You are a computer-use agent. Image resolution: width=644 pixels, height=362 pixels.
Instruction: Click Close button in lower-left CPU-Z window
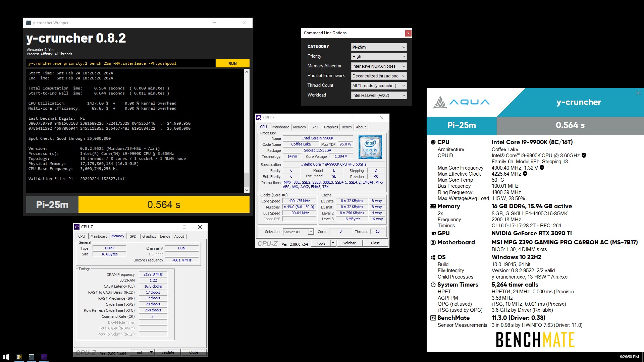(x=194, y=353)
